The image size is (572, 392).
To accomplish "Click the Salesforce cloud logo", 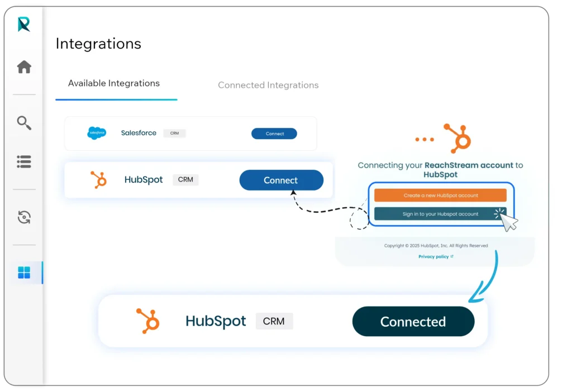I will point(97,133).
